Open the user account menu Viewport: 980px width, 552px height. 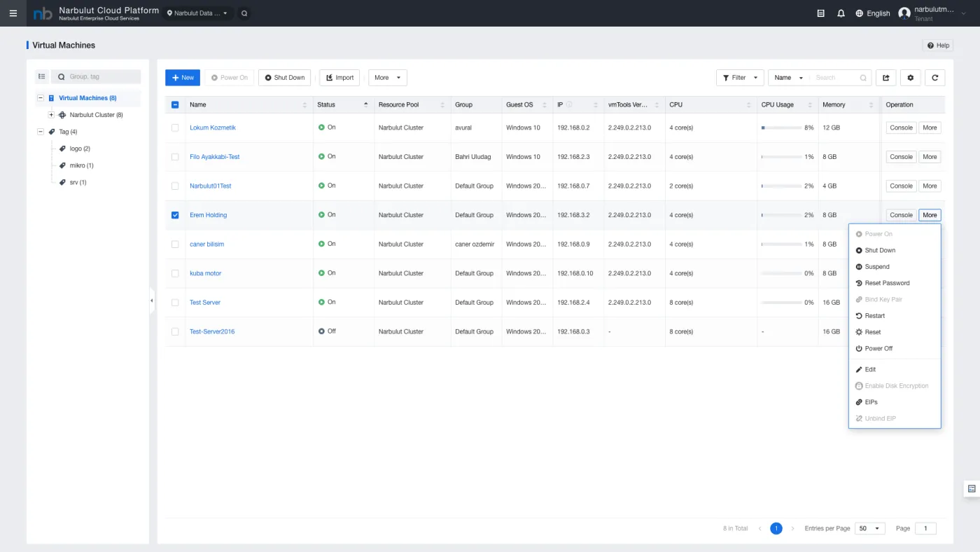[x=933, y=13]
